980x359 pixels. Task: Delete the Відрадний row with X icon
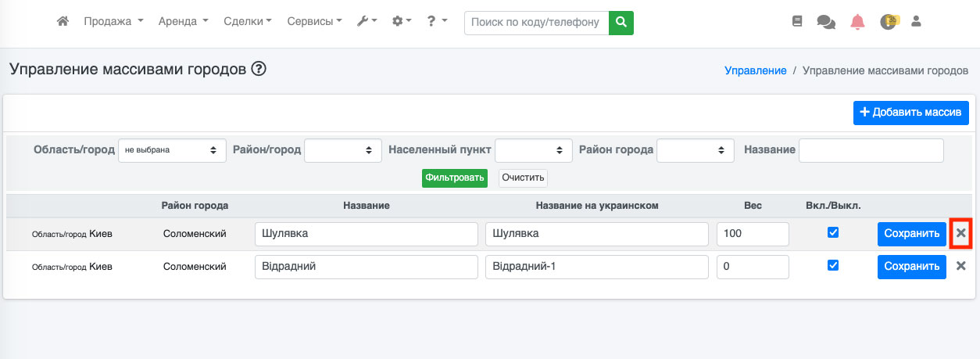pos(961,266)
